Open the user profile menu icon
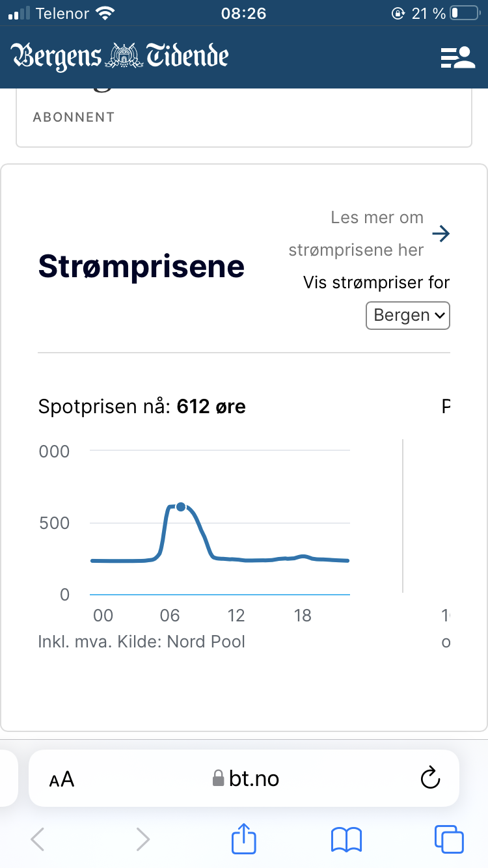 [458, 57]
